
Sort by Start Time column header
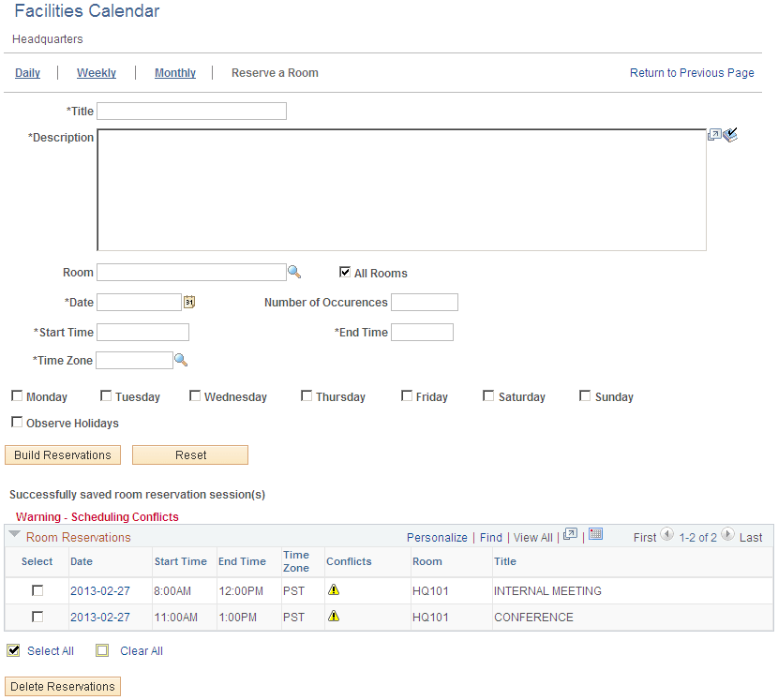[x=181, y=561]
